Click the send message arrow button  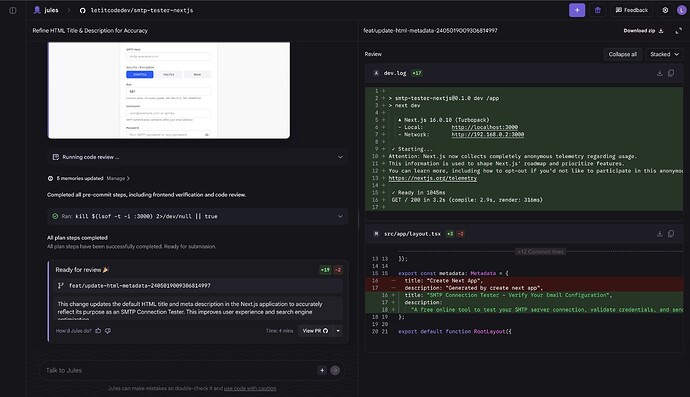335,370
